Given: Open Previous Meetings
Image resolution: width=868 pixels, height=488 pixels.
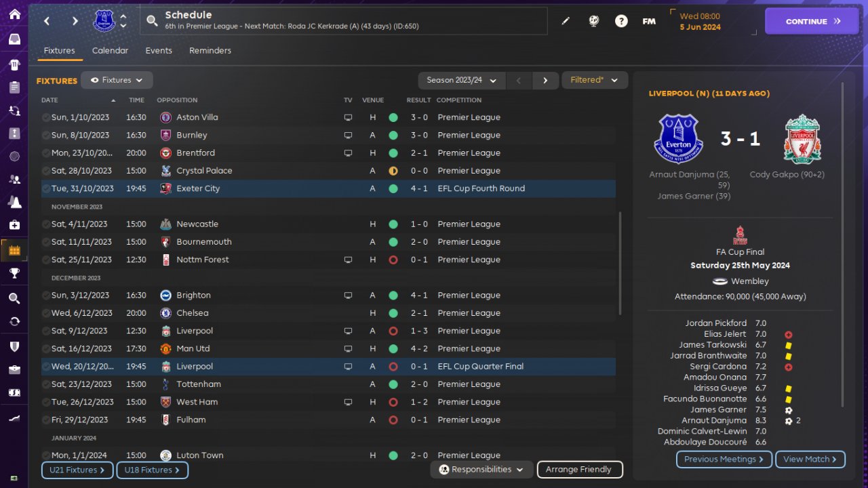Looking at the screenshot, I should click(724, 459).
